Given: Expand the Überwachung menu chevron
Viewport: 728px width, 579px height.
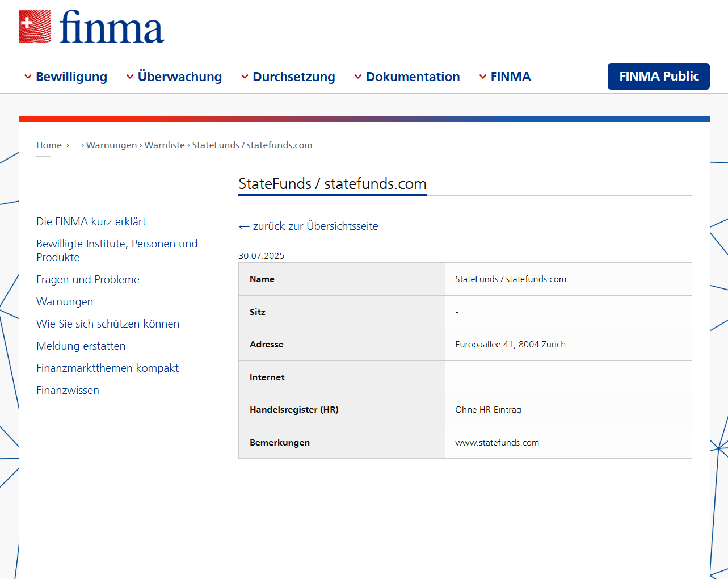Looking at the screenshot, I should tap(130, 77).
